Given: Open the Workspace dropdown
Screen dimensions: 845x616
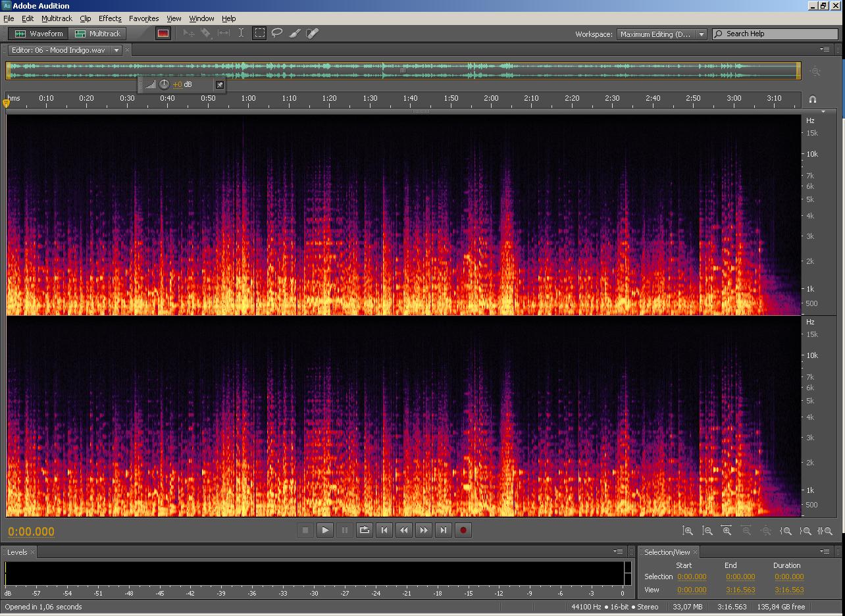Looking at the screenshot, I should coord(702,34).
